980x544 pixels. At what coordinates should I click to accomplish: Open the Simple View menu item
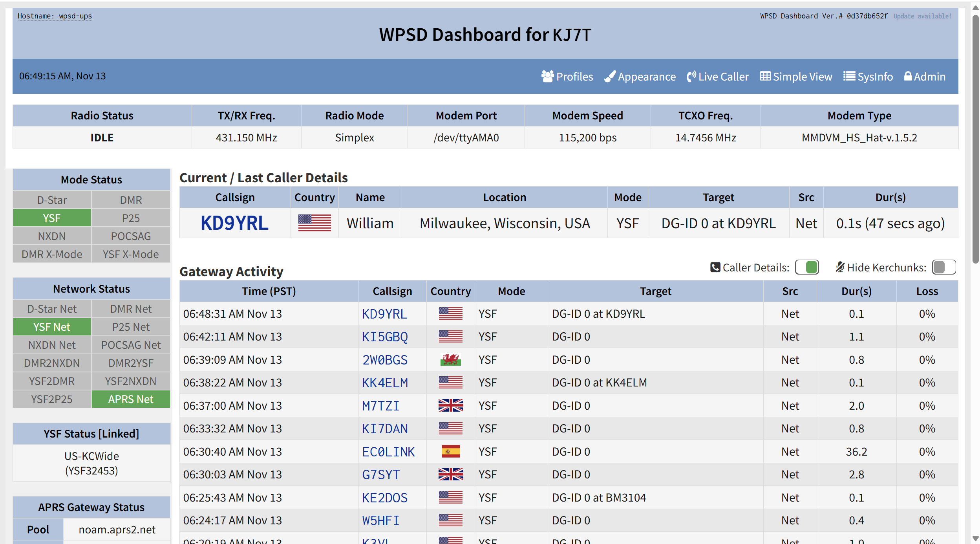(x=802, y=77)
